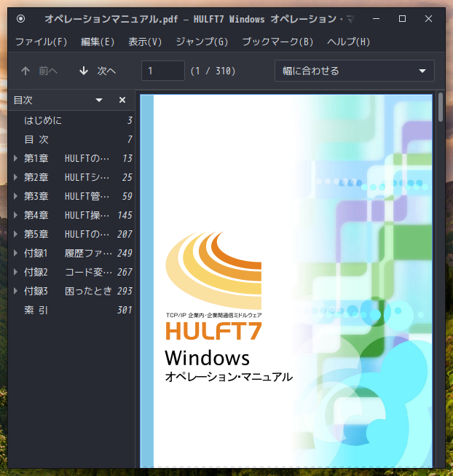Image resolution: width=453 pixels, height=476 pixels.
Task: Click page number 3 beside はじめに
Action: point(130,120)
